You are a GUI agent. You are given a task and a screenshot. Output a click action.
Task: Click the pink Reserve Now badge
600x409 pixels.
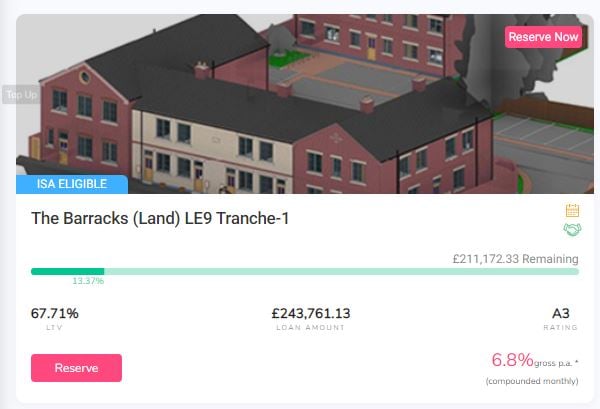543,37
